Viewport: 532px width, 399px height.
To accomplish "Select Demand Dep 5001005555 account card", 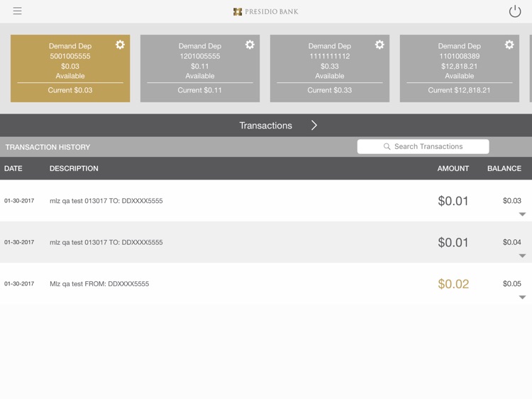I will point(70,68).
